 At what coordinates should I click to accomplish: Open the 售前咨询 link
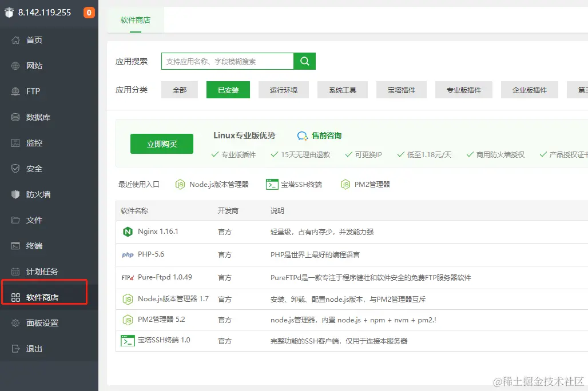(x=326, y=135)
